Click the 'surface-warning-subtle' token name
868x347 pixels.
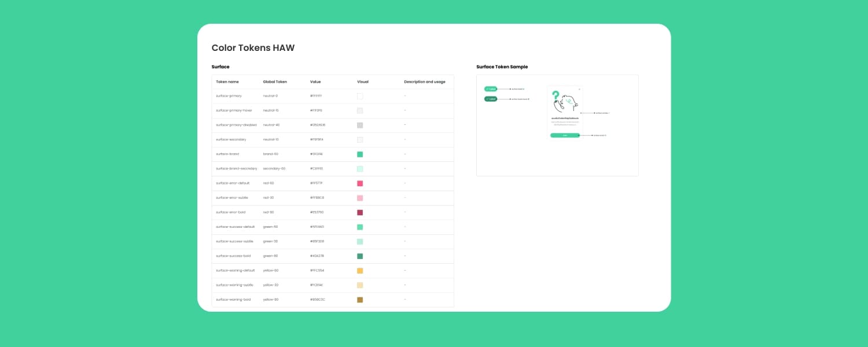(234, 285)
